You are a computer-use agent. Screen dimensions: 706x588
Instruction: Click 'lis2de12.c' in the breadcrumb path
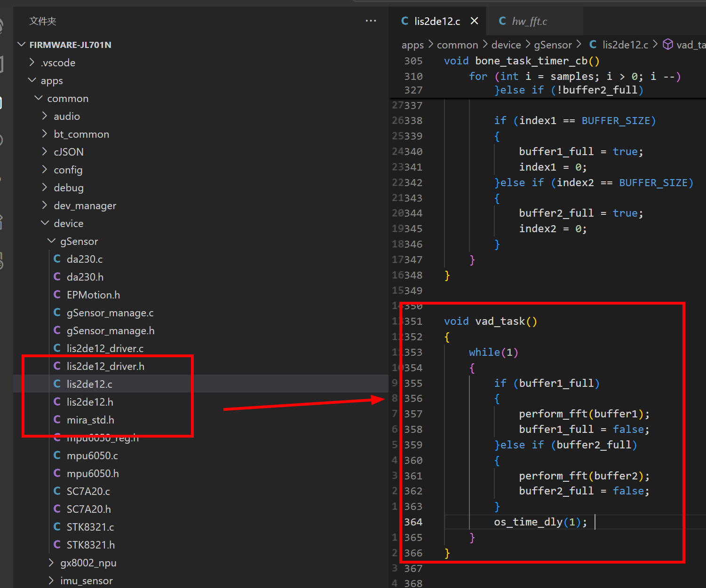click(625, 45)
